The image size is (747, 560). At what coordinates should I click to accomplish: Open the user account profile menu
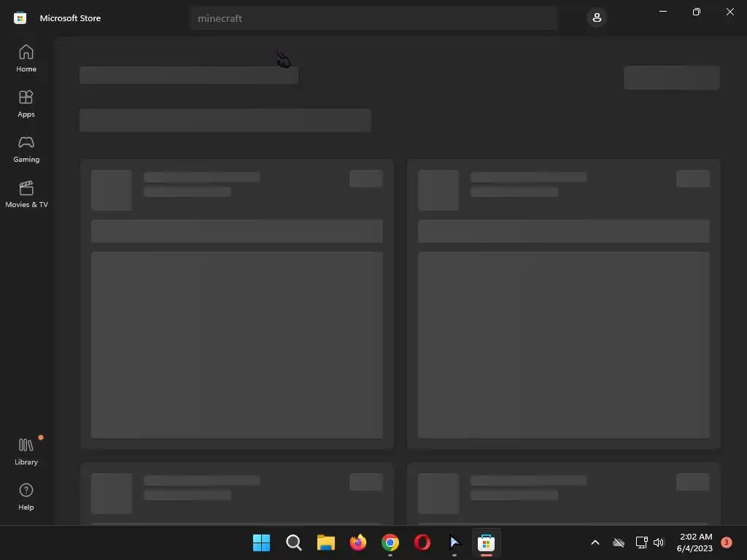597,18
